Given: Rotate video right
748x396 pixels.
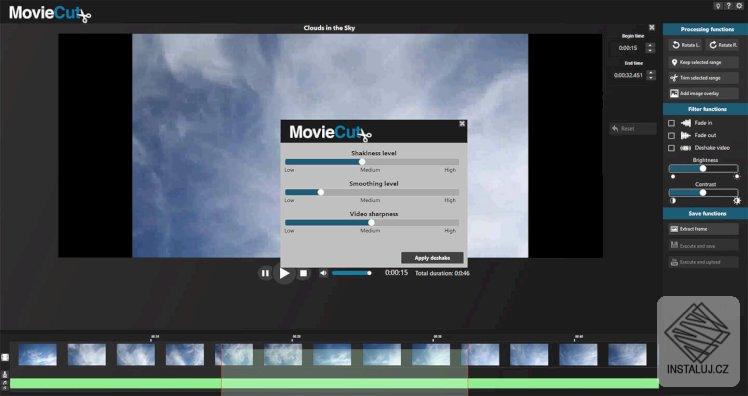Looking at the screenshot, I should [x=723, y=45].
